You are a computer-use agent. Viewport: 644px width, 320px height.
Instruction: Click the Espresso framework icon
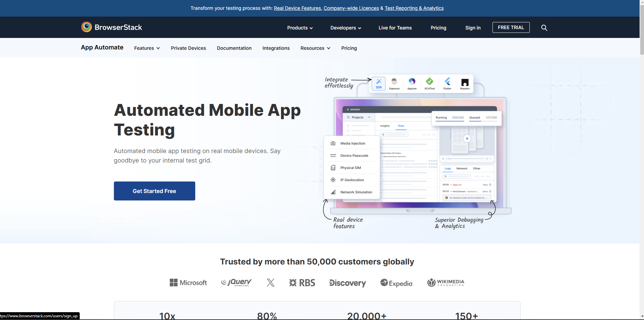coord(394,83)
